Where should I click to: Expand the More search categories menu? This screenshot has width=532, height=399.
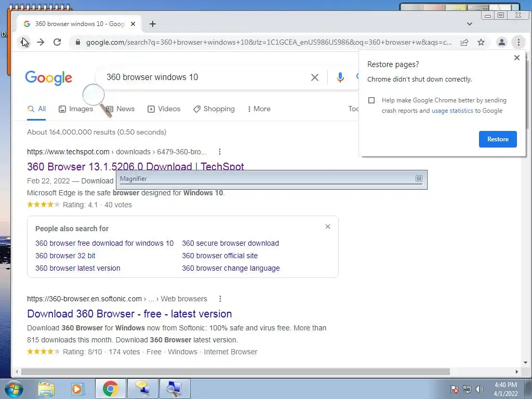(259, 109)
